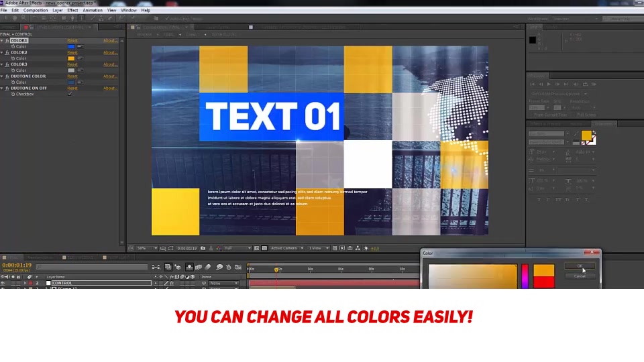
Task: Click the region of interest icon
Action: [257, 248]
